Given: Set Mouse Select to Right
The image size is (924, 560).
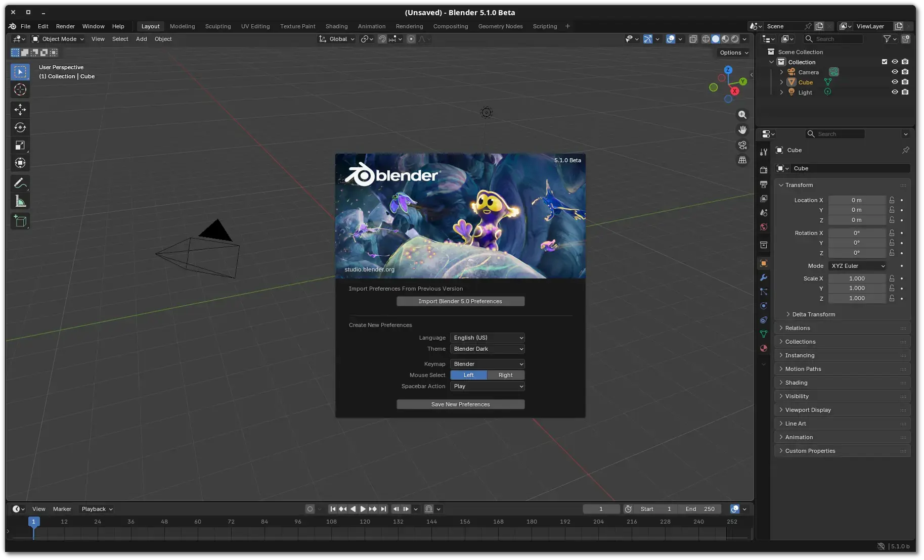Looking at the screenshot, I should point(505,375).
